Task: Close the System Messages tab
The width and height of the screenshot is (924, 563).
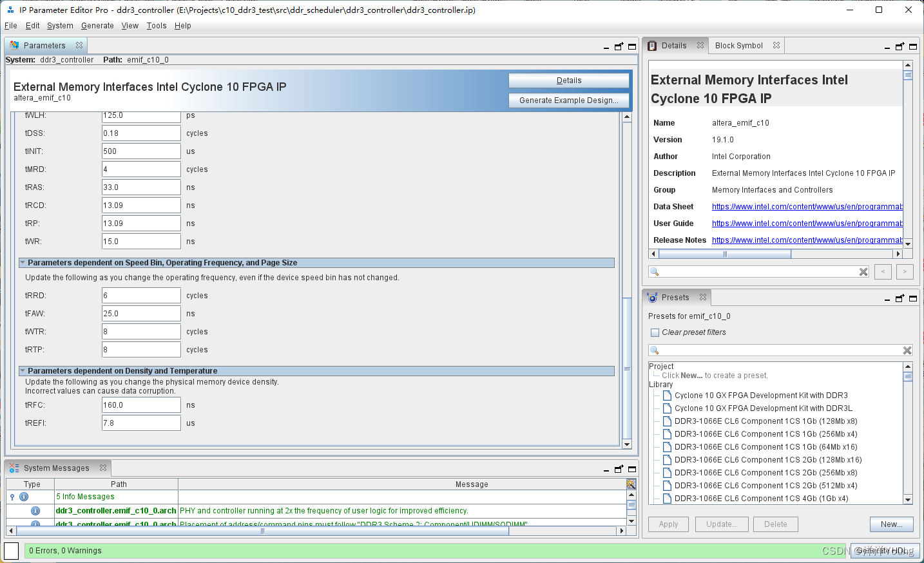Action: [103, 468]
